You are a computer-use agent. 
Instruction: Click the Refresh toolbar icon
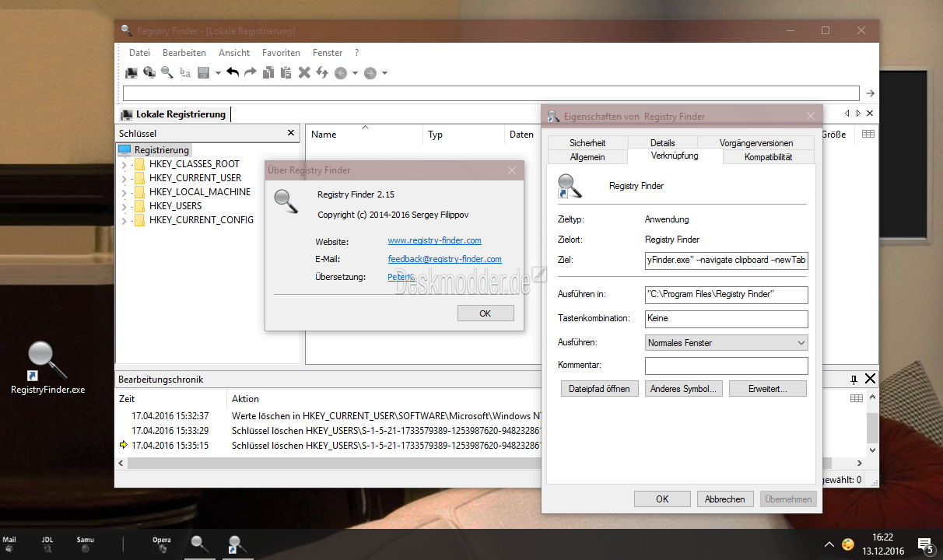[321, 72]
